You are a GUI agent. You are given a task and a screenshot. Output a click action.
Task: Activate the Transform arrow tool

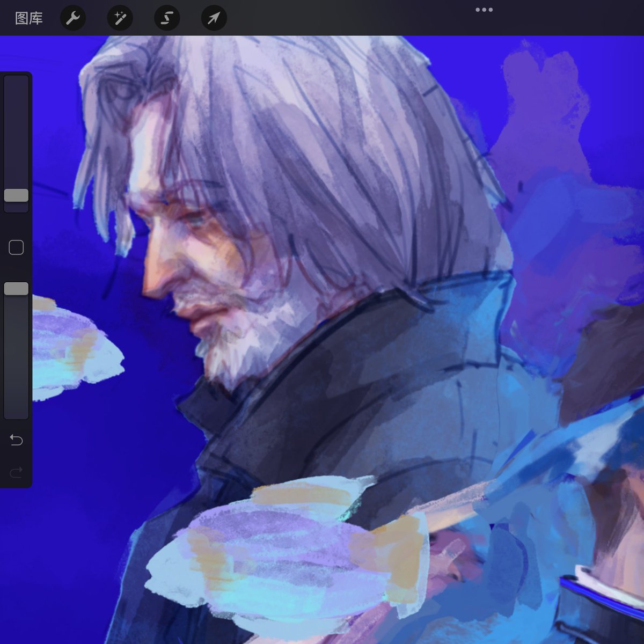pos(214,18)
